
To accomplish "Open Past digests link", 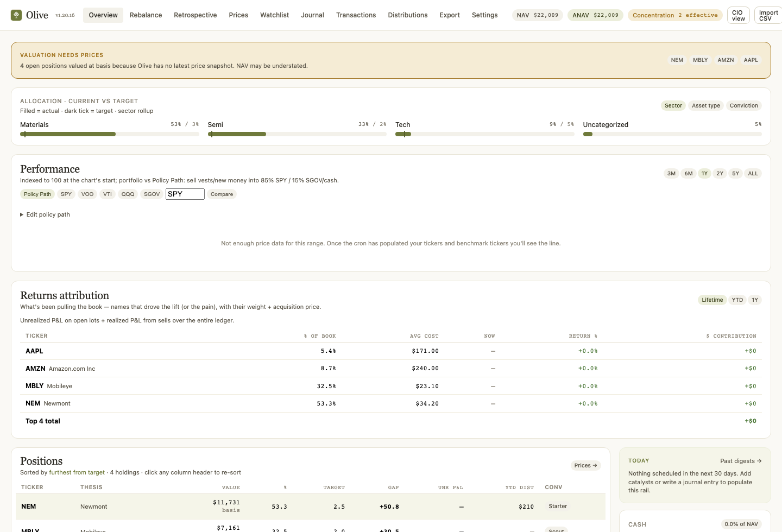I will point(741,461).
